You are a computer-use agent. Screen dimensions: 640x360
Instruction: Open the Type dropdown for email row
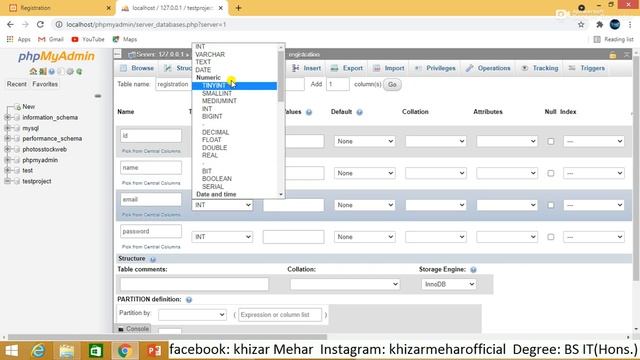coord(222,205)
